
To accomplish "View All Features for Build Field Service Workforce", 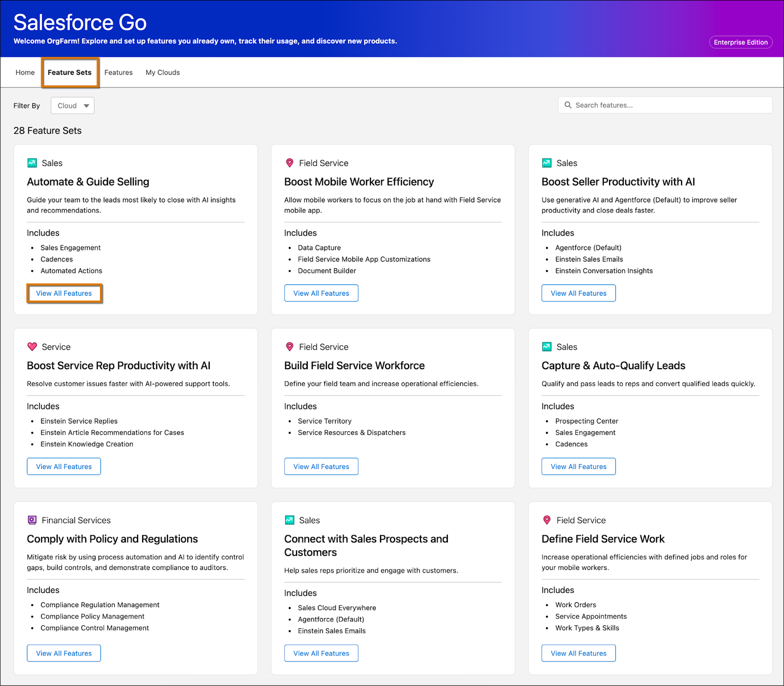I will point(321,467).
